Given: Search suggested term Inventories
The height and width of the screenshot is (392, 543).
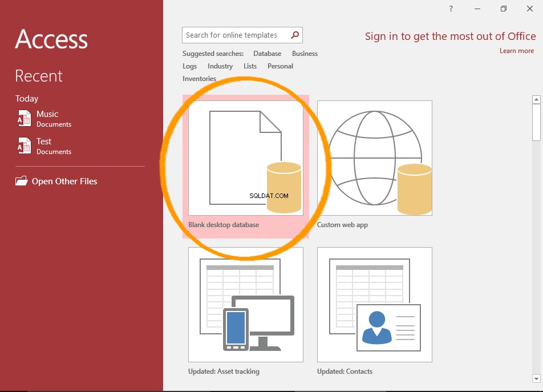Looking at the screenshot, I should coord(200,79).
